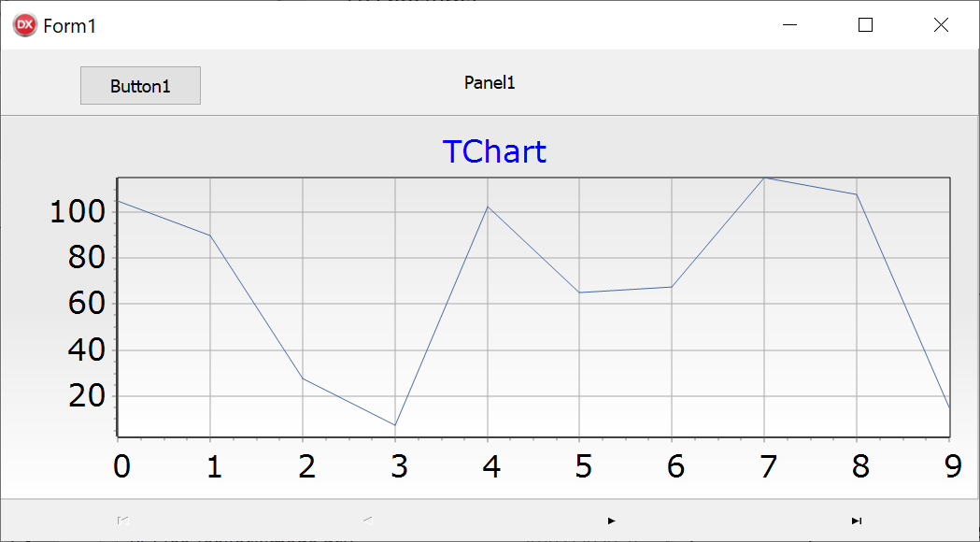Click the x-axis label 5
This screenshot has width=980, height=542.
click(584, 466)
